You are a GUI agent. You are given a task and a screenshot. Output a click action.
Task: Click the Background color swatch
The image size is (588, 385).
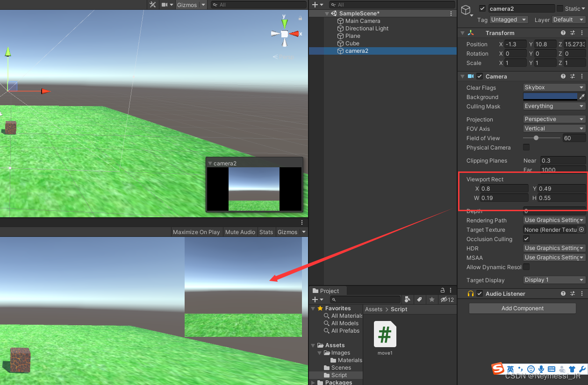click(550, 97)
